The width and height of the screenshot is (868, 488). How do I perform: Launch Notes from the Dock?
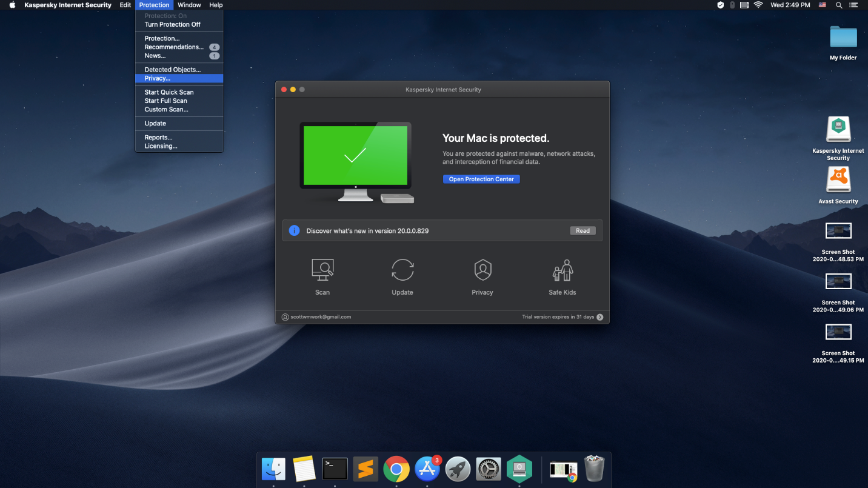[304, 469]
